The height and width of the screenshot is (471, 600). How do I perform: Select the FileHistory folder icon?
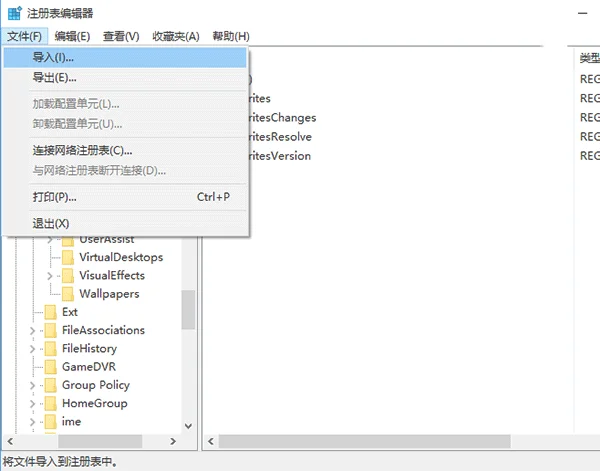[50, 349]
